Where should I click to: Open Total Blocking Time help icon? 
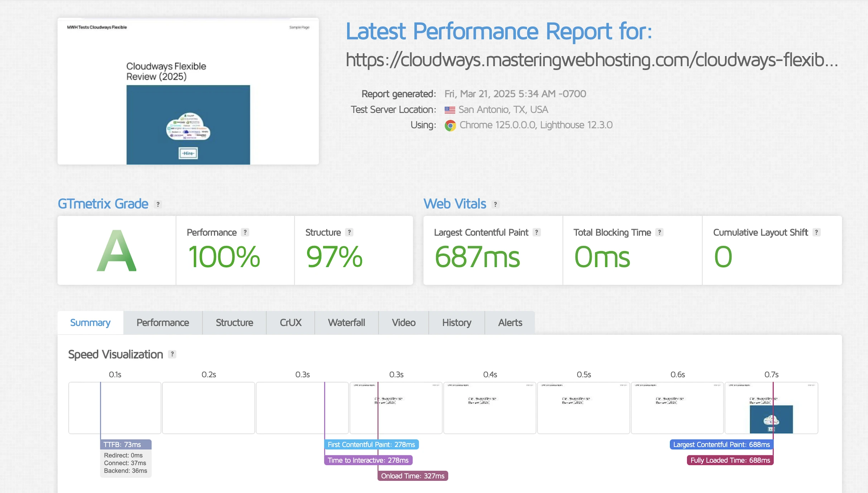659,232
